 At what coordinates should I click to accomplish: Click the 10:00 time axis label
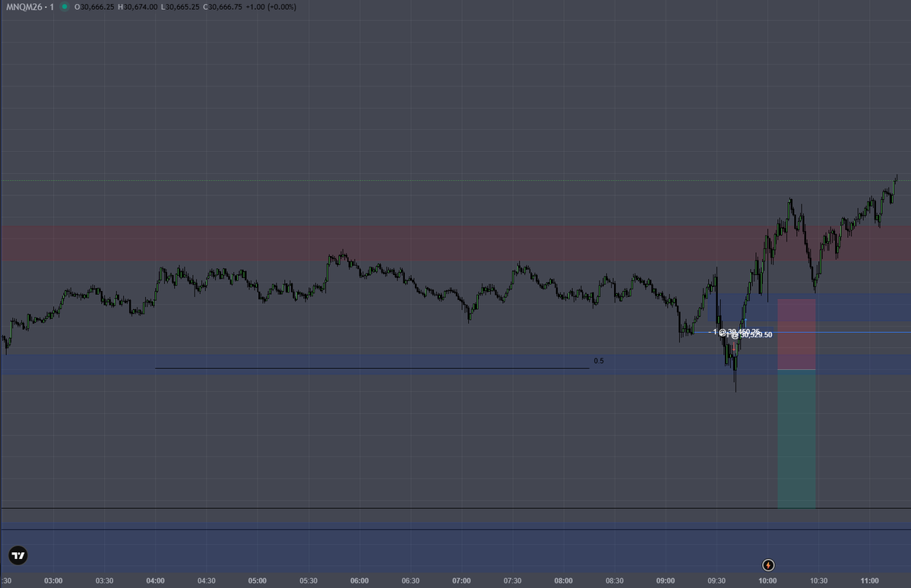pyautogui.click(x=767, y=580)
